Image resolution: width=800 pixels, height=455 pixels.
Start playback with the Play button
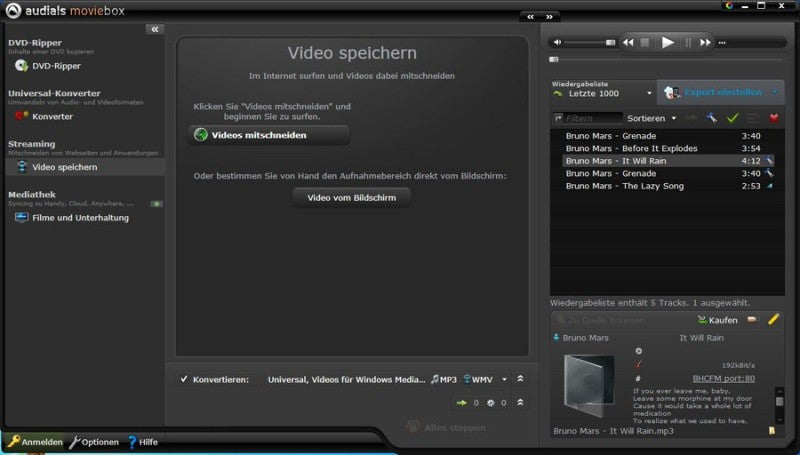(667, 42)
